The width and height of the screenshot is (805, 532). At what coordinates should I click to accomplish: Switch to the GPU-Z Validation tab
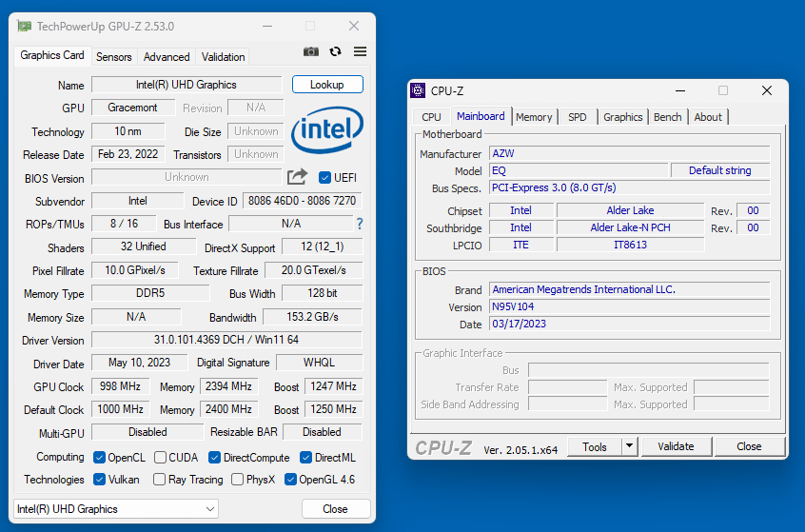(x=223, y=57)
